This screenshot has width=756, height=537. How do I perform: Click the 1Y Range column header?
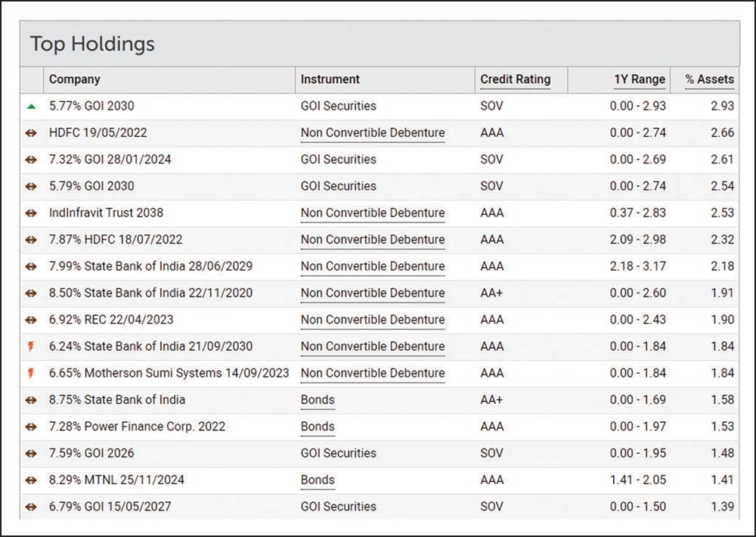(x=640, y=79)
